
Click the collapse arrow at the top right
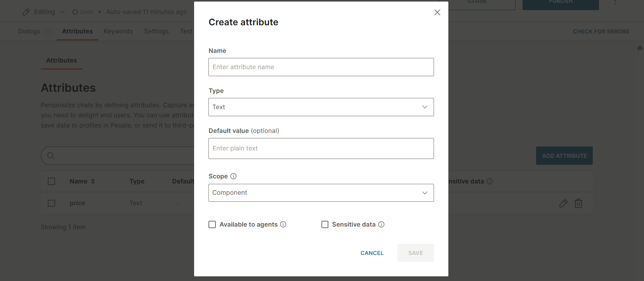(640, 47)
